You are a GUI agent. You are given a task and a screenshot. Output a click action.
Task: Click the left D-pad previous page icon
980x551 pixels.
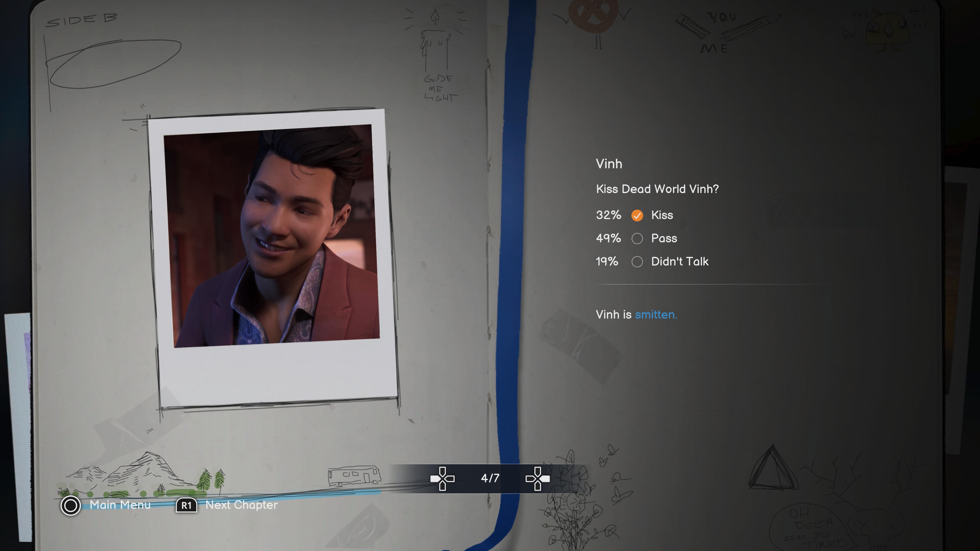pyautogui.click(x=442, y=478)
